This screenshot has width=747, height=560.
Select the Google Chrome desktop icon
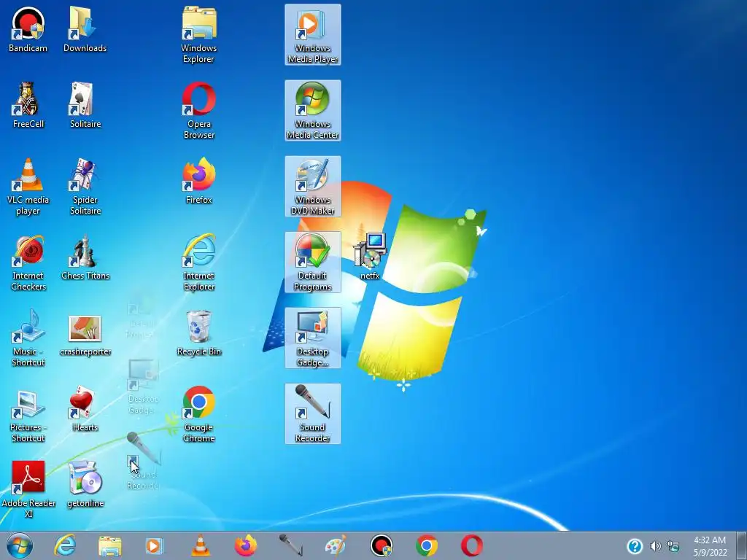tap(198, 413)
